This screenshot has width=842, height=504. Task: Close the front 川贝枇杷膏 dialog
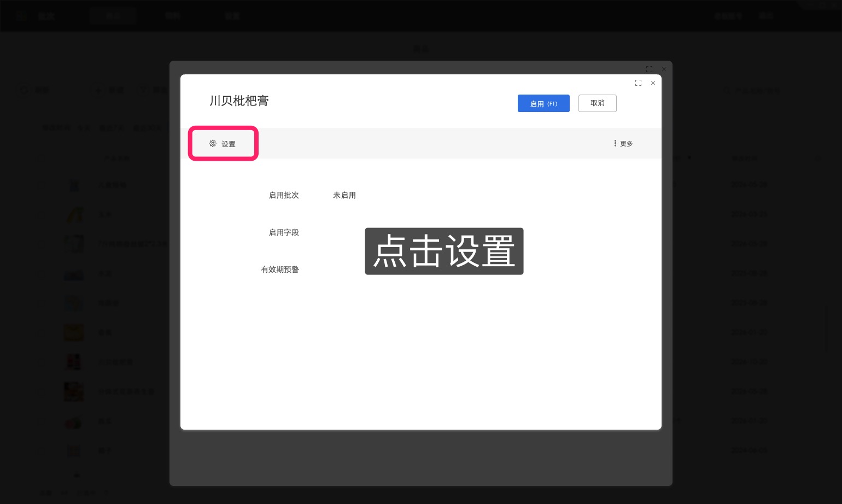(653, 83)
